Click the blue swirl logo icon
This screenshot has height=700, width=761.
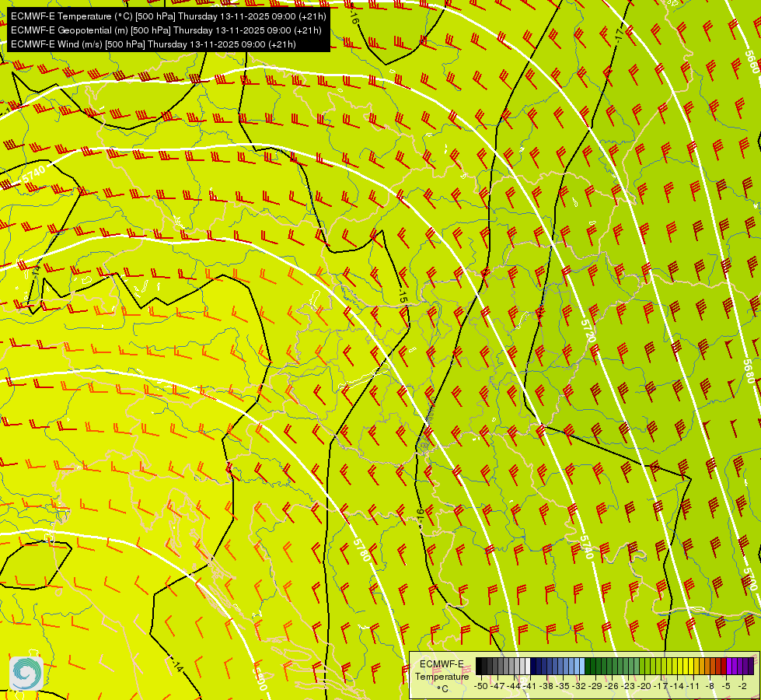(x=26, y=673)
